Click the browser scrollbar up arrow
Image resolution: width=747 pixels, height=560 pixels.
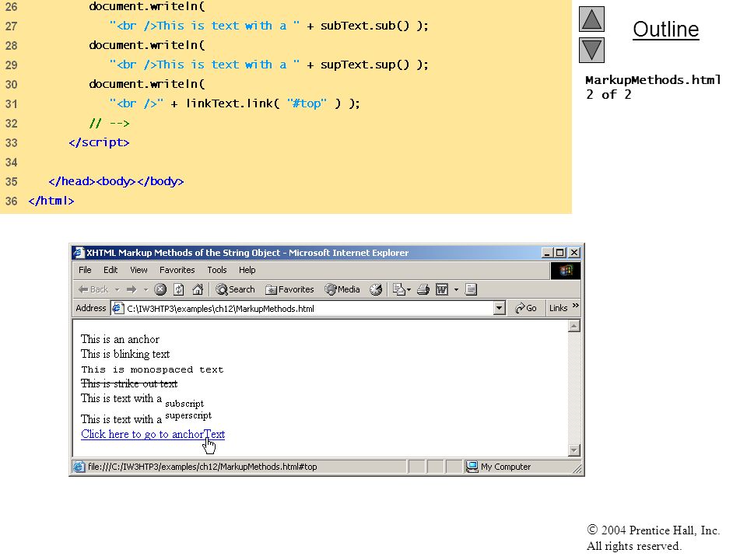pyautogui.click(x=574, y=326)
